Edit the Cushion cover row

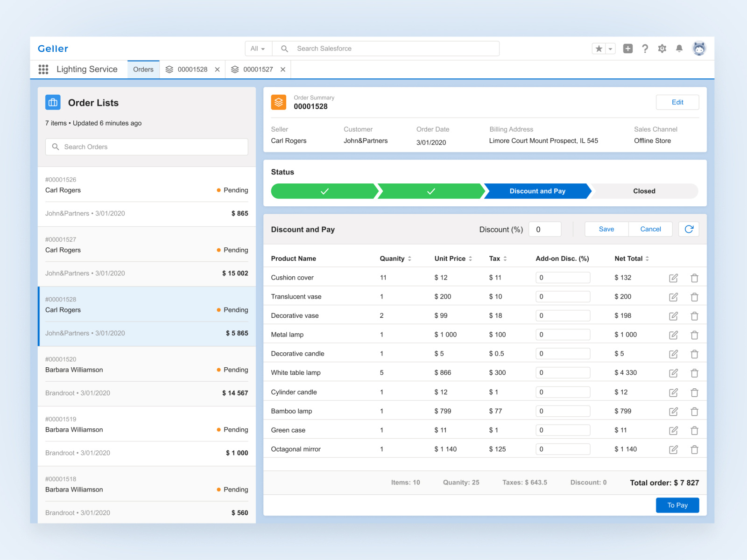pos(673,278)
